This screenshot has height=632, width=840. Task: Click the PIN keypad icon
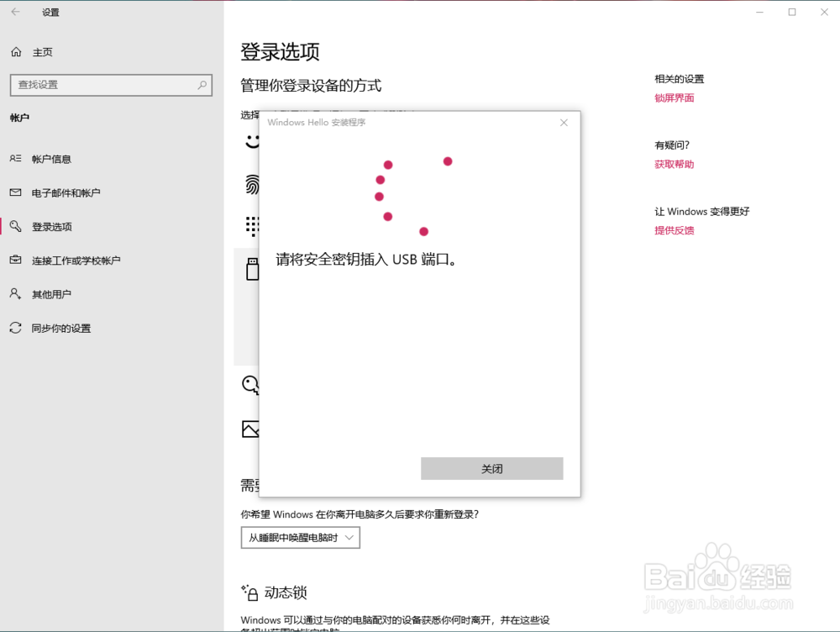pos(252,226)
